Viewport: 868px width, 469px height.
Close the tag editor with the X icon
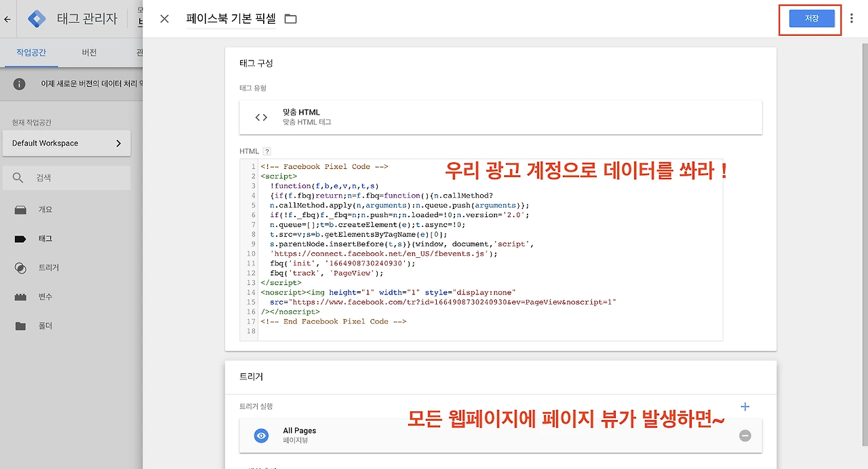coord(164,19)
